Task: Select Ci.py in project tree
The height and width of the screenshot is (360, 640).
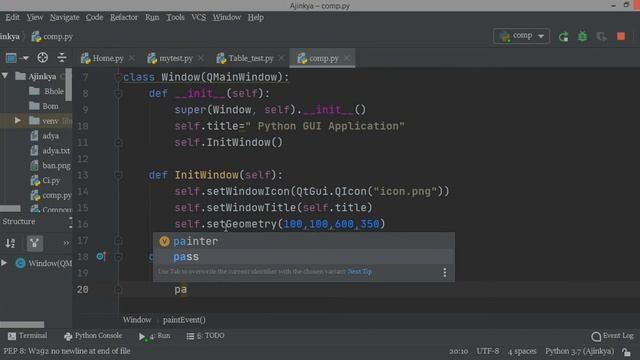Action: tap(45, 180)
